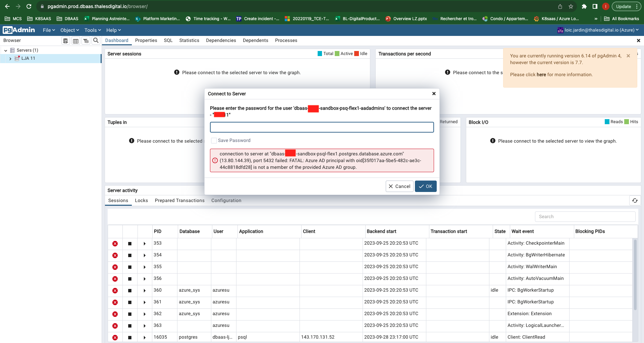Open the browser side panel icon
Screen dimensions: 644x343
(x=595, y=6)
